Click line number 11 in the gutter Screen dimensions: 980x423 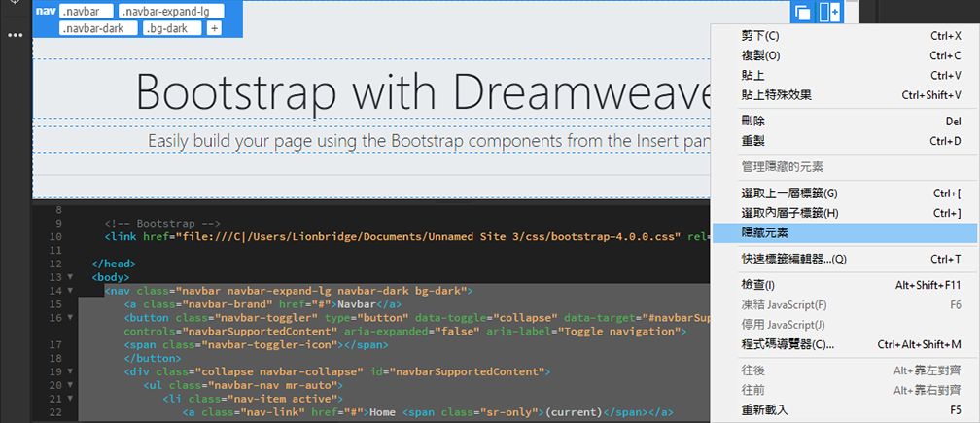[x=55, y=250]
